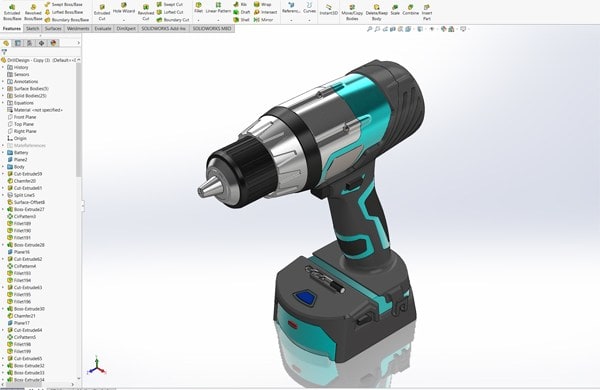Image resolution: width=600 pixels, height=390 pixels.
Task: Open the Linear Pattern dropdown arrow
Action: click(218, 19)
